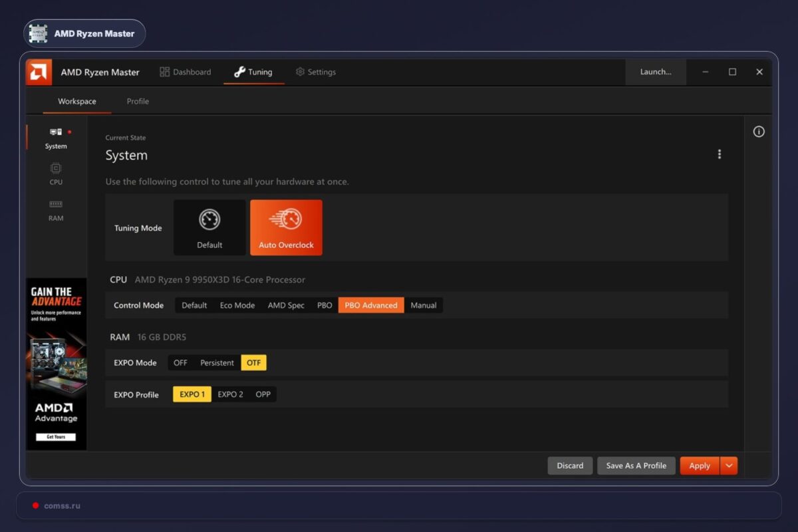Set CPU Control Mode to AMD Spec
This screenshot has height=532, width=798.
tap(286, 305)
